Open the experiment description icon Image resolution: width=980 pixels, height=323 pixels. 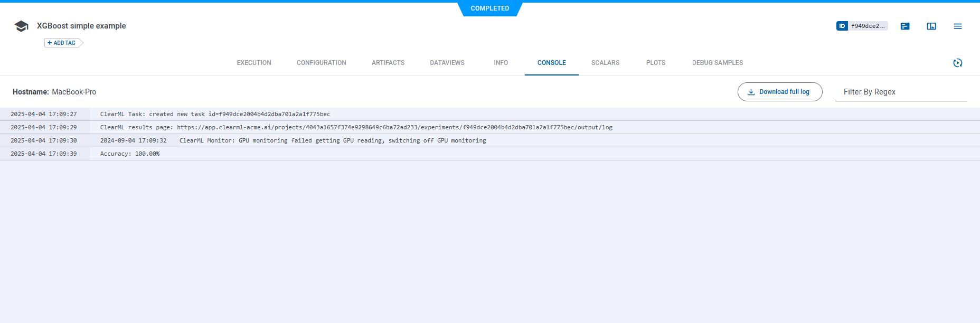click(x=905, y=26)
